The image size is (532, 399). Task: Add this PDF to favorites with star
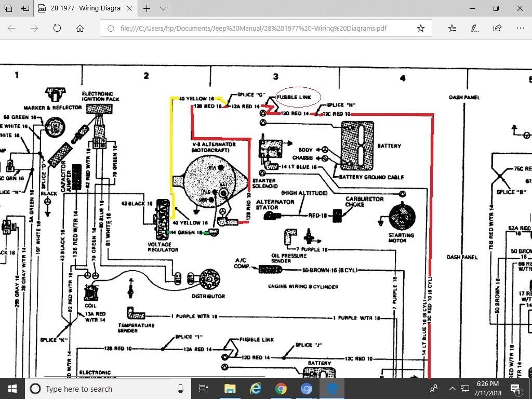click(x=421, y=28)
